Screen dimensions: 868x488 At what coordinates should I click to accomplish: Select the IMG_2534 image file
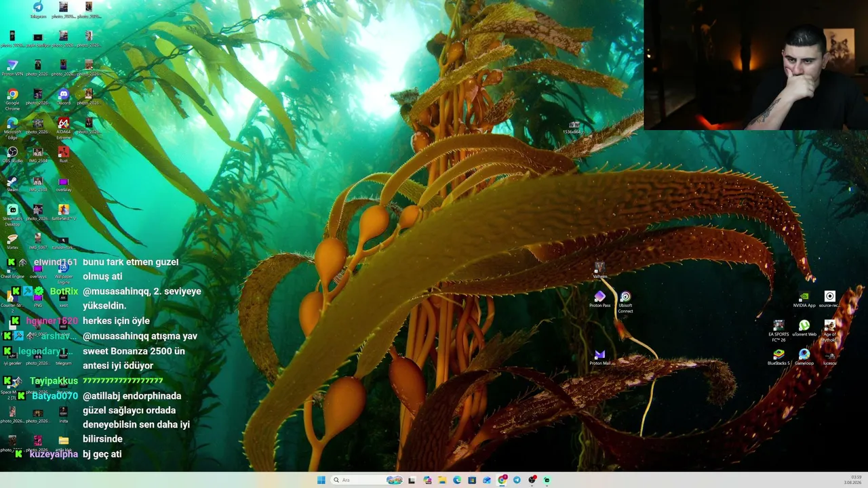(38, 155)
